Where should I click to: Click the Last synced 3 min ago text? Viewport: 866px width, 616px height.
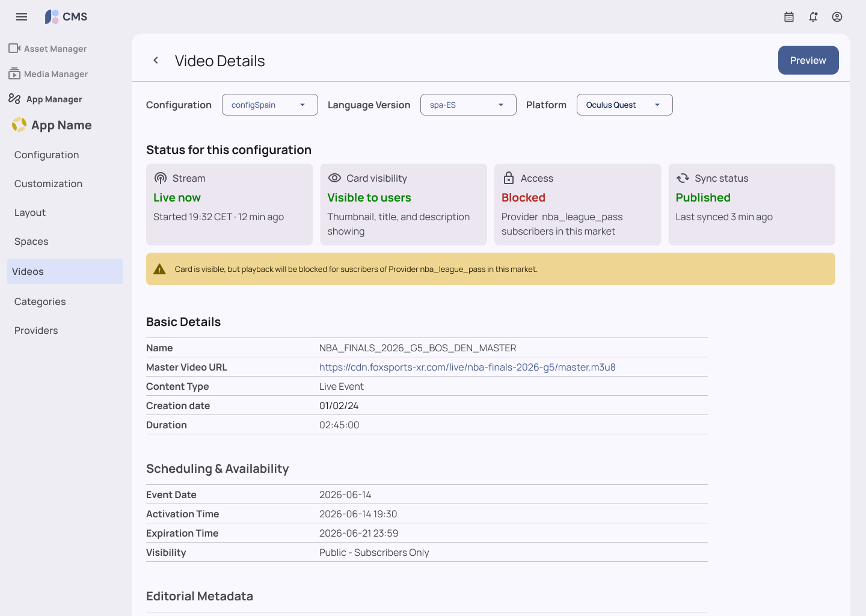pos(724,217)
